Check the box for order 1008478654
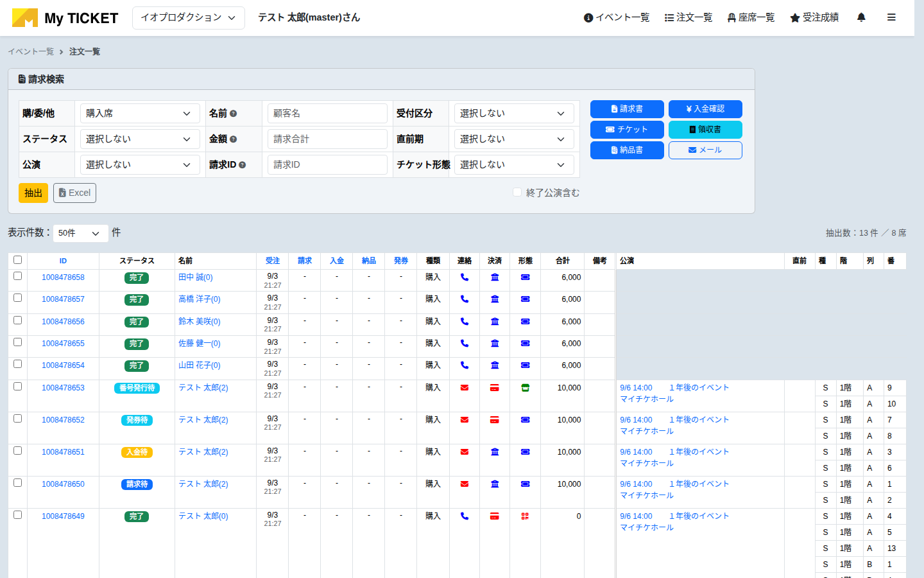Viewport: 924px width, 578px height. pyautogui.click(x=18, y=364)
